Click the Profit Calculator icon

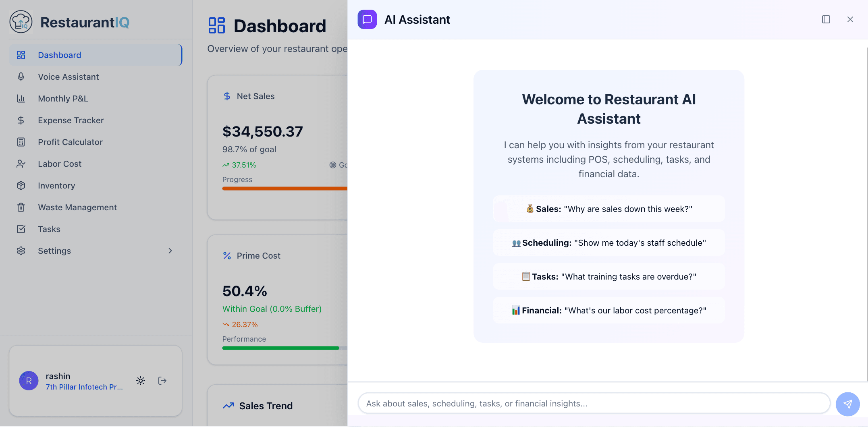click(x=21, y=142)
